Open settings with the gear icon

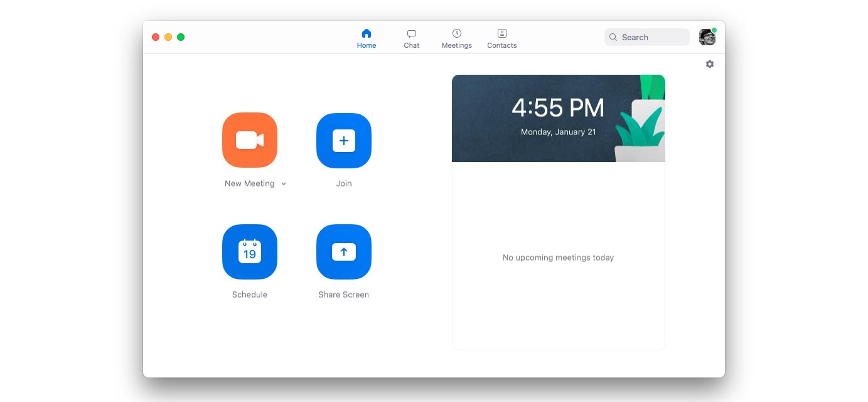710,64
